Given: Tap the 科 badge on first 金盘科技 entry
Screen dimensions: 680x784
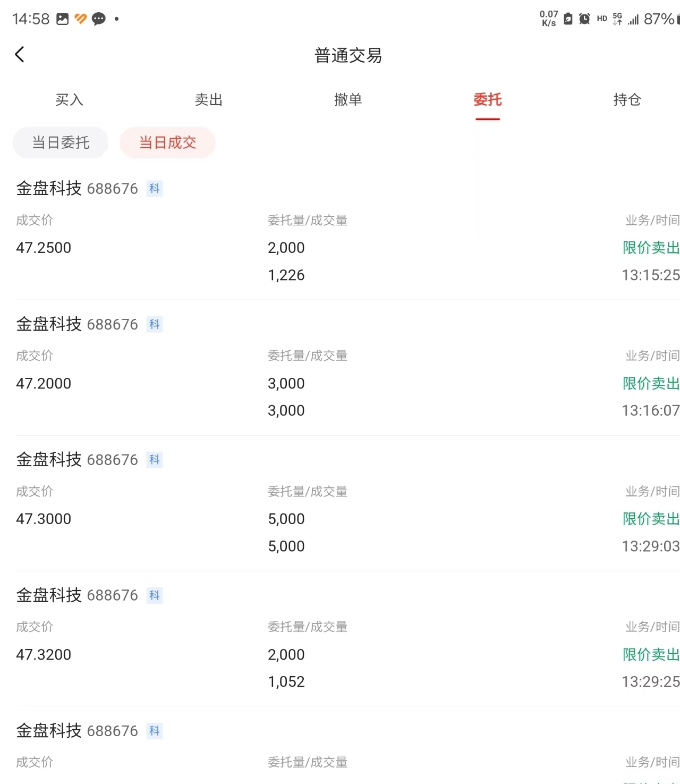Looking at the screenshot, I should pos(155,189).
